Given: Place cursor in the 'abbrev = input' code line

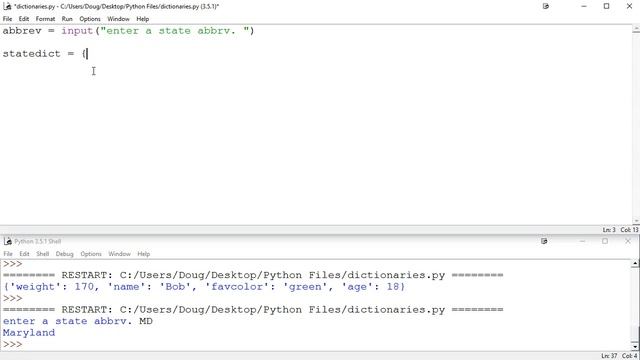Looking at the screenshot, I should (x=128, y=31).
